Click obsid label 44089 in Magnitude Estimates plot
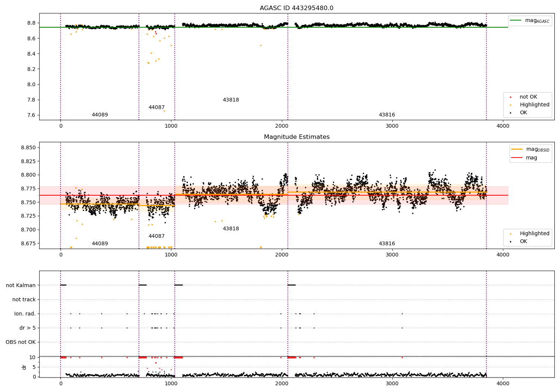This screenshot has height=392, width=560. [100, 244]
